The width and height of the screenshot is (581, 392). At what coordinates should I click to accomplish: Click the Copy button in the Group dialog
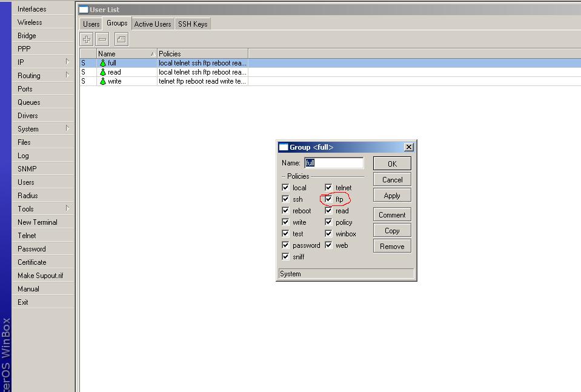click(391, 230)
